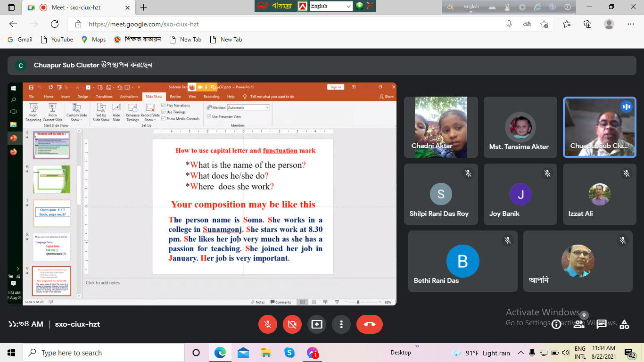
Task: Open Mail from the taskbar
Action: pos(243,353)
